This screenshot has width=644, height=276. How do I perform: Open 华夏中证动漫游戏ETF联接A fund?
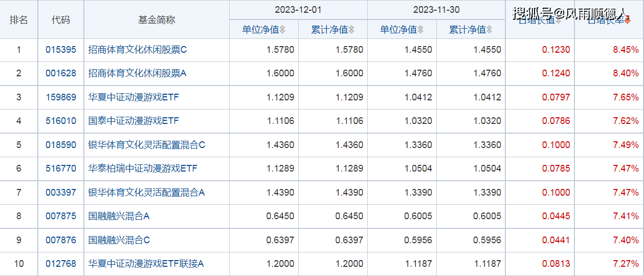coord(146,264)
